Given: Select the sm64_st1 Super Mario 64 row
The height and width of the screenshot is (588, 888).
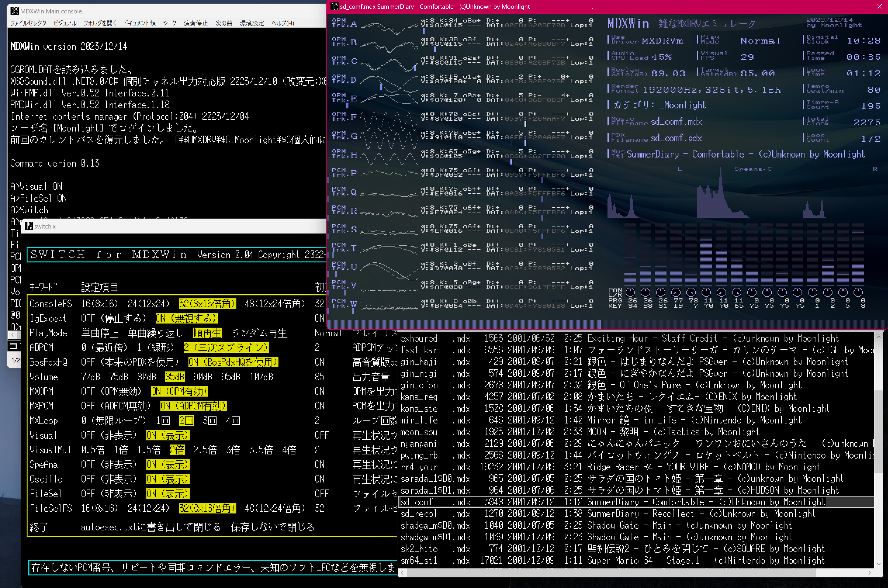Looking at the screenshot, I should tap(636, 561).
